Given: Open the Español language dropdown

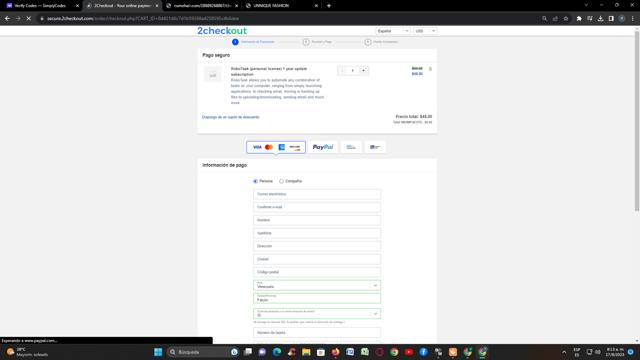Looking at the screenshot, I should tap(393, 31).
